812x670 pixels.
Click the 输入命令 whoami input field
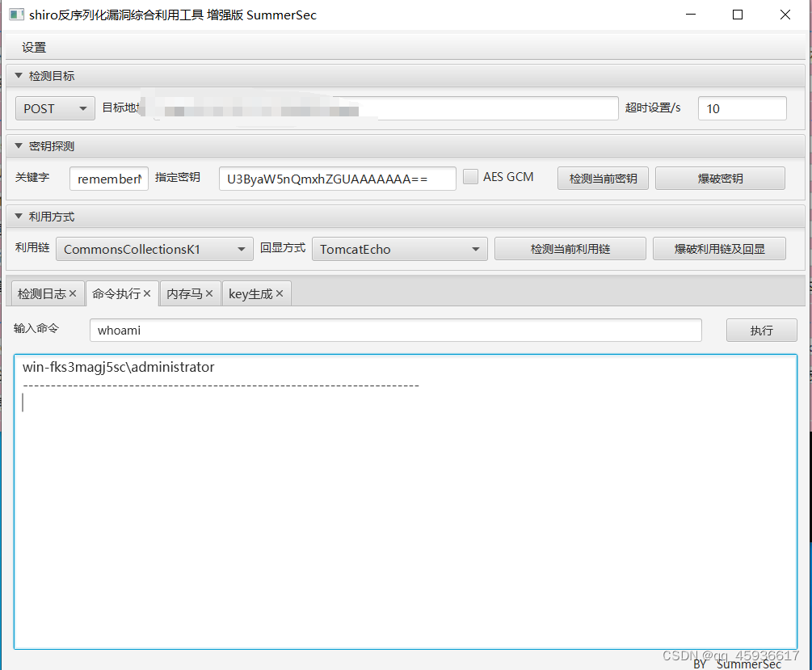[396, 330]
